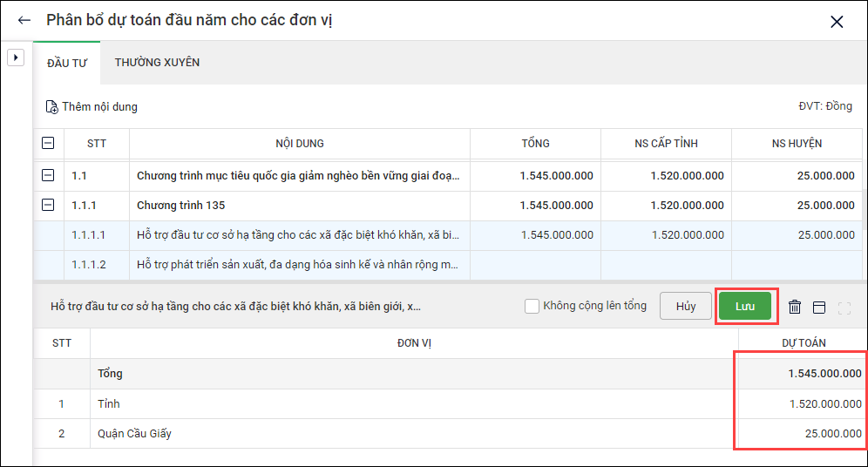Image resolution: width=868 pixels, height=467 pixels.
Task: Click the fullscreen expand icon
Action: (844, 307)
